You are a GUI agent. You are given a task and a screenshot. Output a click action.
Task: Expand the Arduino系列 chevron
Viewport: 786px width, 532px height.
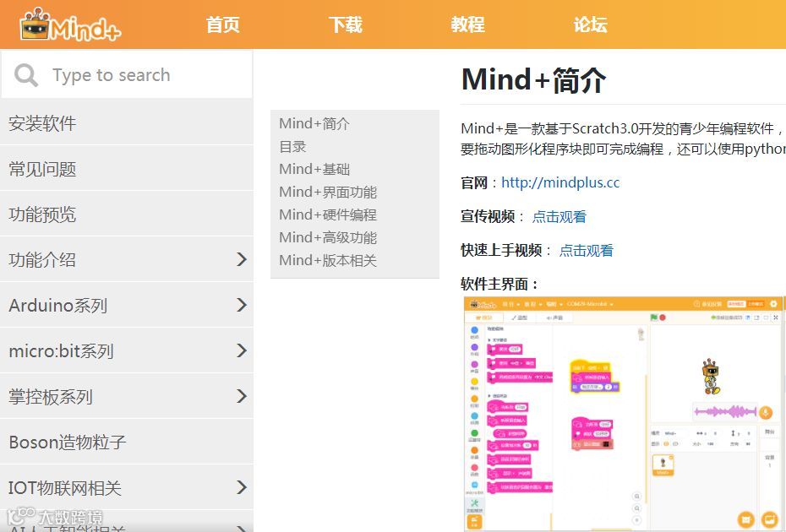[242, 305]
